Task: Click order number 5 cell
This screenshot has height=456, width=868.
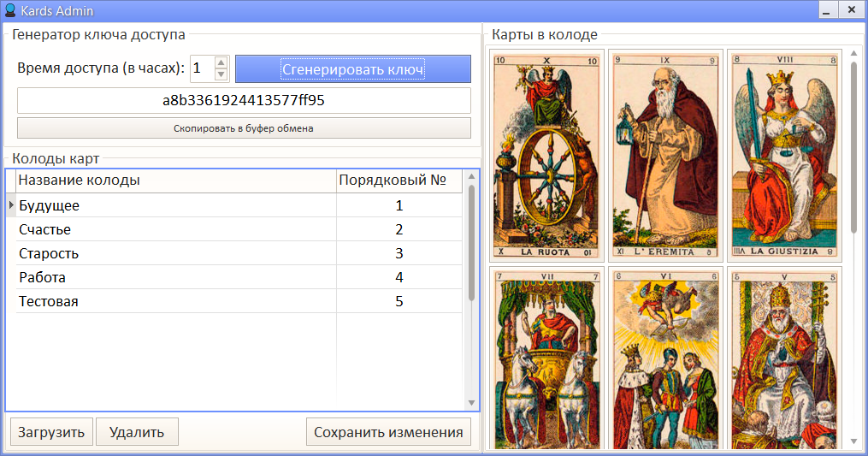Action: [399, 301]
